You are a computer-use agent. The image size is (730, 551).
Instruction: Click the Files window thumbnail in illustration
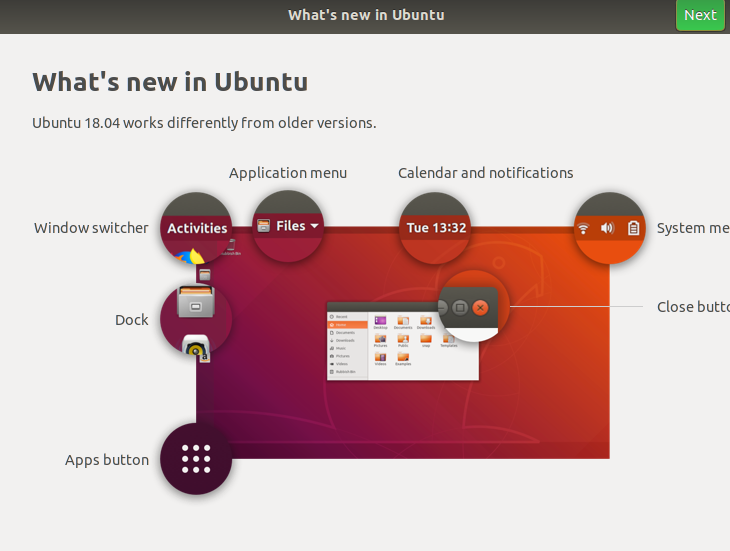(x=403, y=341)
